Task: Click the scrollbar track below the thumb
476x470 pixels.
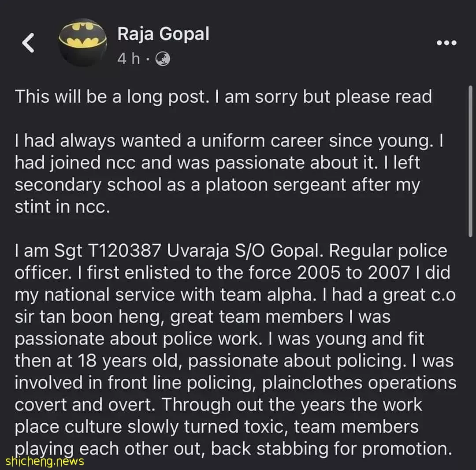Action: pyautogui.click(x=470, y=349)
